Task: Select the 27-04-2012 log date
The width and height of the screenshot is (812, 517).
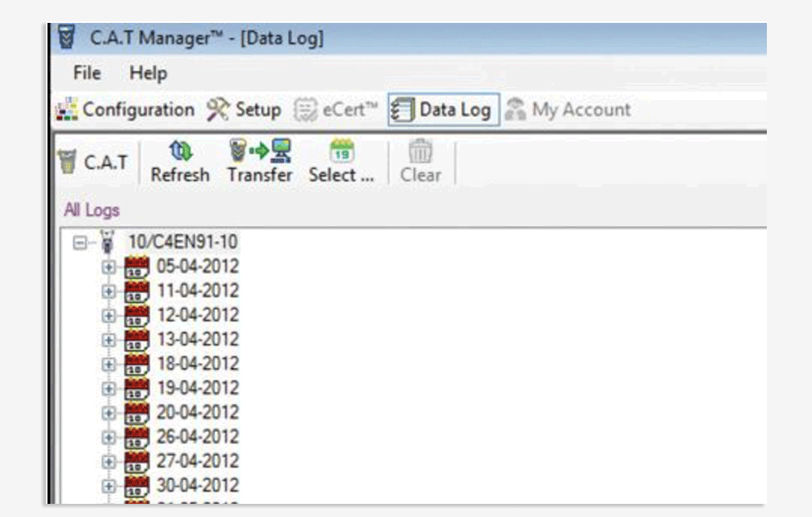Action: point(198,461)
